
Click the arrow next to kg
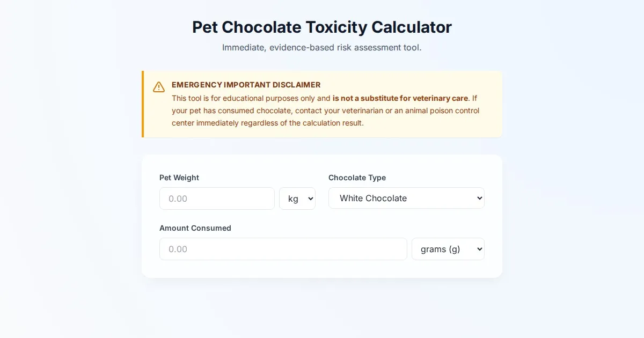pyautogui.click(x=310, y=199)
